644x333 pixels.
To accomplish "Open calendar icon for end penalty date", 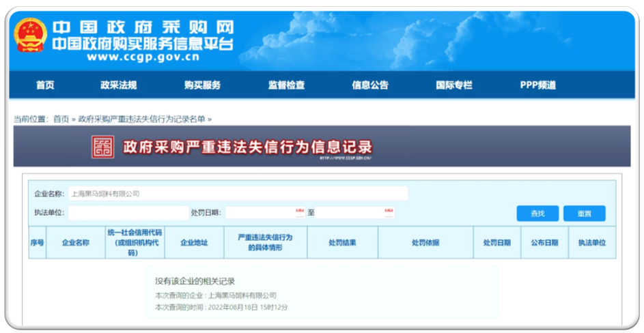I will (x=389, y=212).
